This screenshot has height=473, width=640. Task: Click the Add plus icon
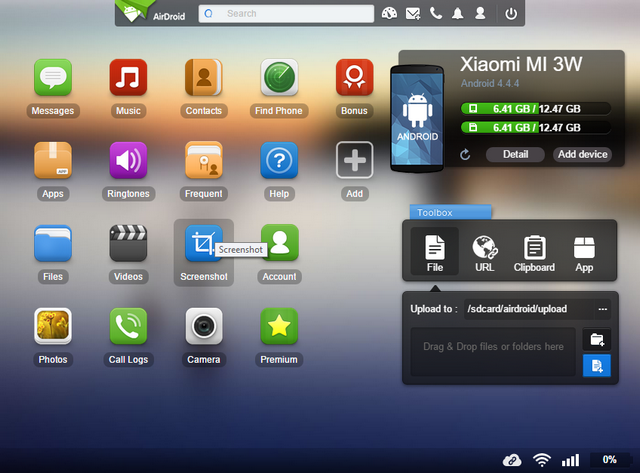coord(354,160)
